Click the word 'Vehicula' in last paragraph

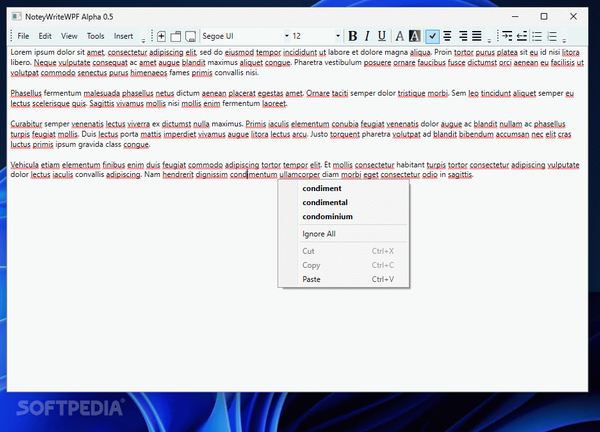coord(24,165)
